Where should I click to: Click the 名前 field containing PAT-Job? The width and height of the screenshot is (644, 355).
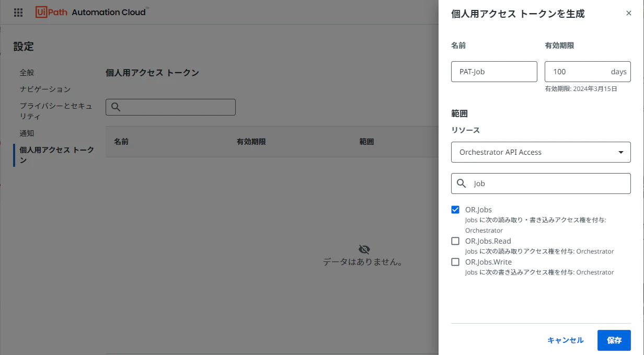tap(494, 72)
